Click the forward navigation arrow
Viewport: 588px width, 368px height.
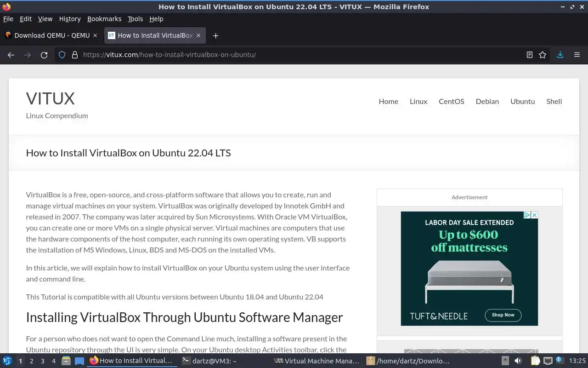[x=28, y=55]
